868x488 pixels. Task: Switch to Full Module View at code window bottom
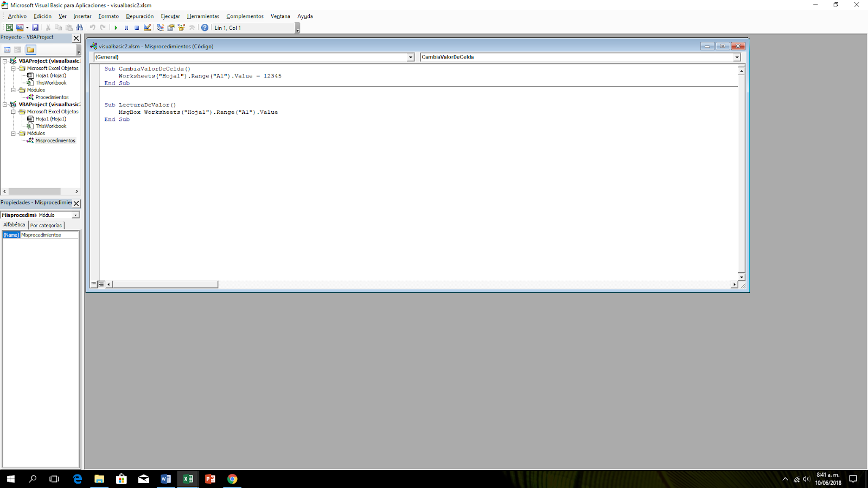pyautogui.click(x=101, y=284)
